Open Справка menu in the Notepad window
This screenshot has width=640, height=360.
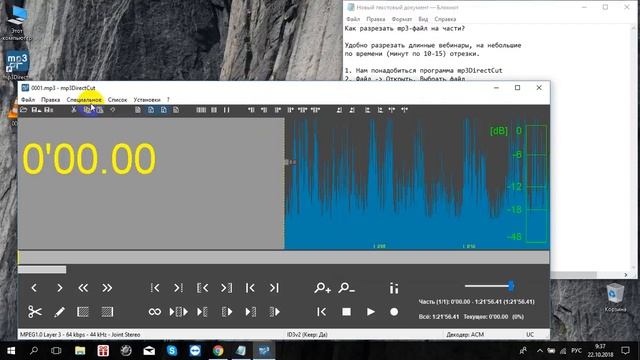(x=445, y=19)
